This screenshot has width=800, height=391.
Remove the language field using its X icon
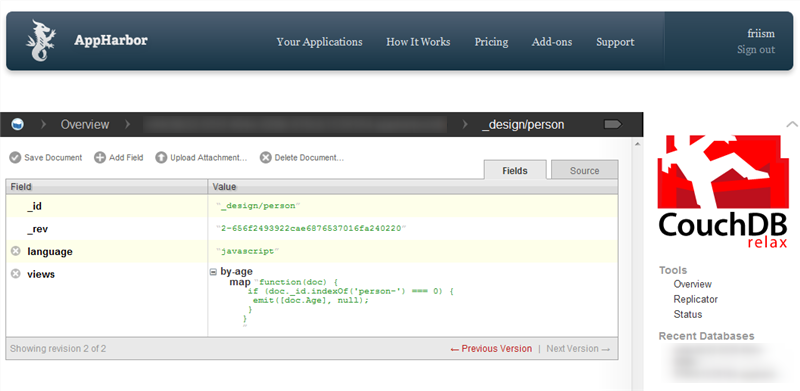(x=16, y=251)
